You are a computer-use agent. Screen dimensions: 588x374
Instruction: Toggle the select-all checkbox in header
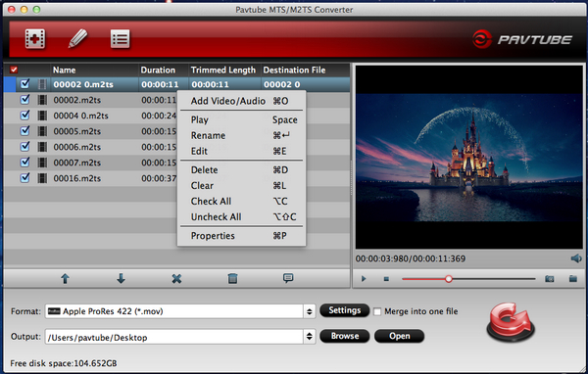tap(14, 70)
